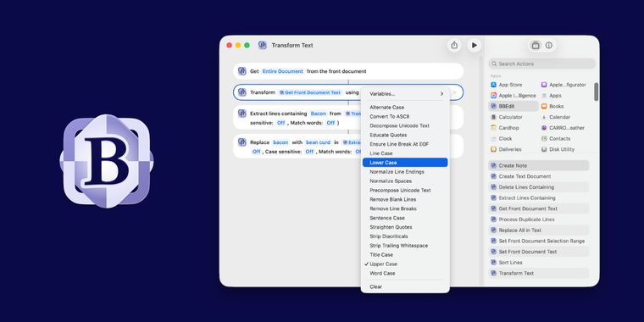This screenshot has width=644, height=322.
Task: Open the shortcut details info icon
Action: (549, 46)
